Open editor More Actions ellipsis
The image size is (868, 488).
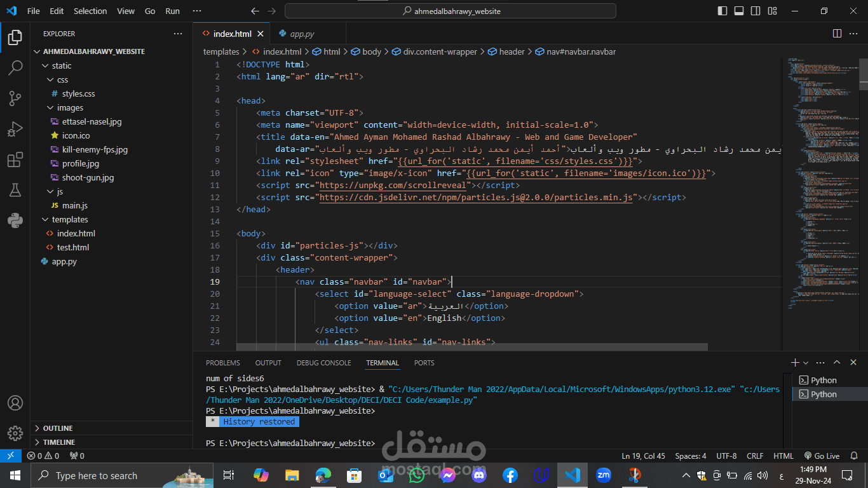pyautogui.click(x=853, y=34)
